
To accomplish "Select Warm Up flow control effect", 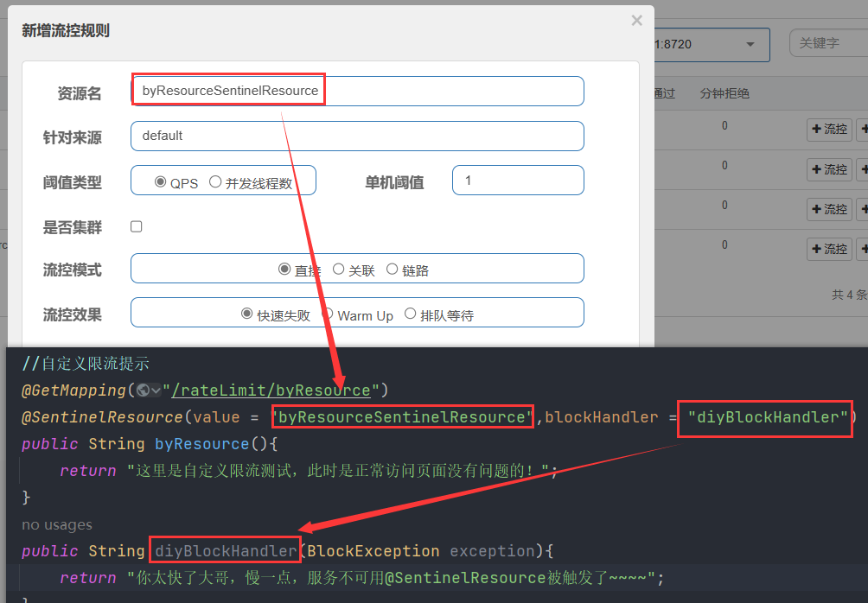I will (x=328, y=314).
